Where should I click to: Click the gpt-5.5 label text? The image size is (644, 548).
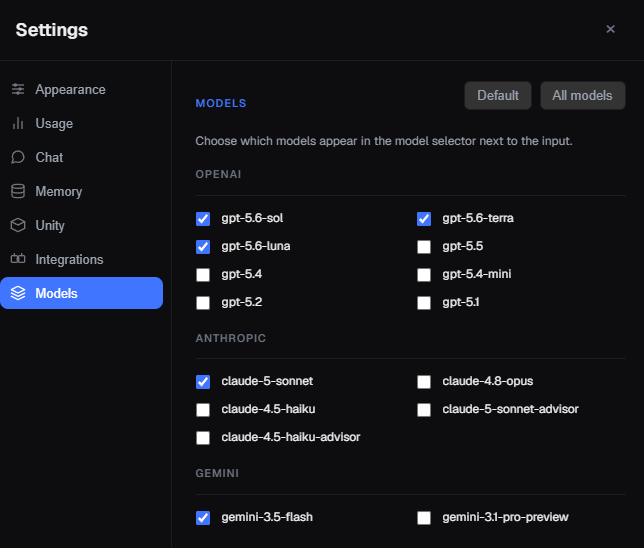[462, 246]
